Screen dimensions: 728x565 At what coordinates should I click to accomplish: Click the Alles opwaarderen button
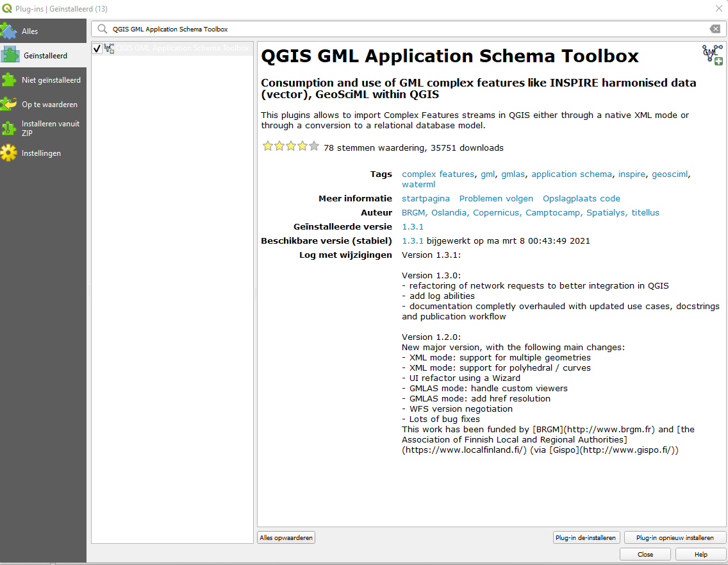[286, 537]
